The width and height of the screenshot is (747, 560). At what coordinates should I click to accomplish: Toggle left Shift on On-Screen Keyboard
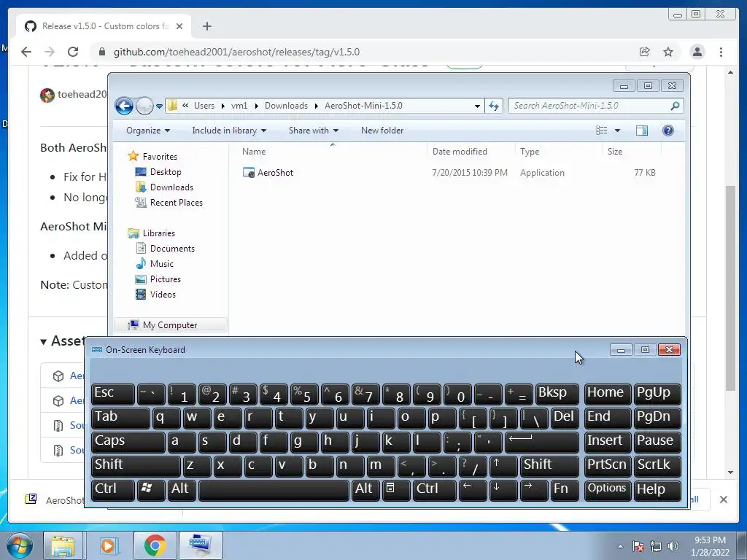point(135,466)
